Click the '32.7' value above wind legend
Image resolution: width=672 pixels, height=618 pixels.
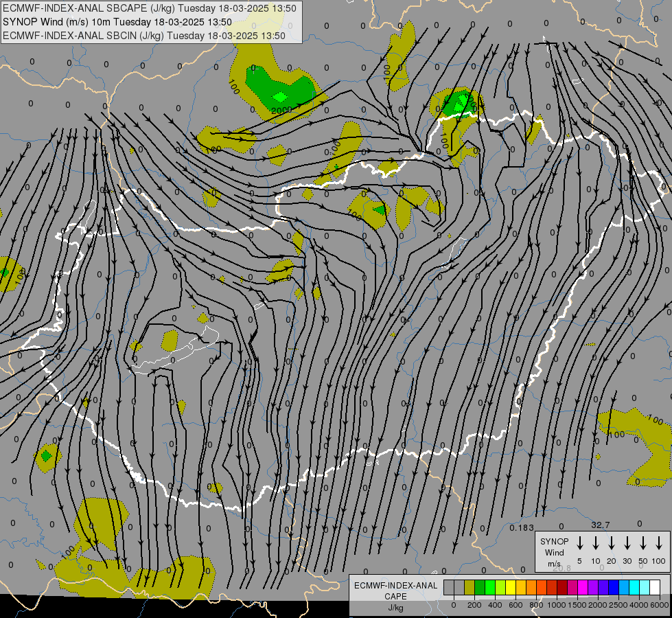(x=601, y=525)
